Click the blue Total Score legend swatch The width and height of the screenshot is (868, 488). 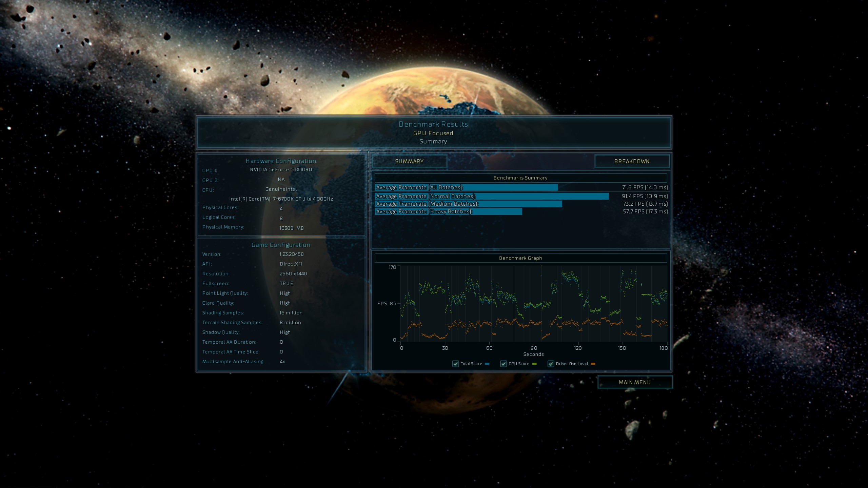click(487, 364)
